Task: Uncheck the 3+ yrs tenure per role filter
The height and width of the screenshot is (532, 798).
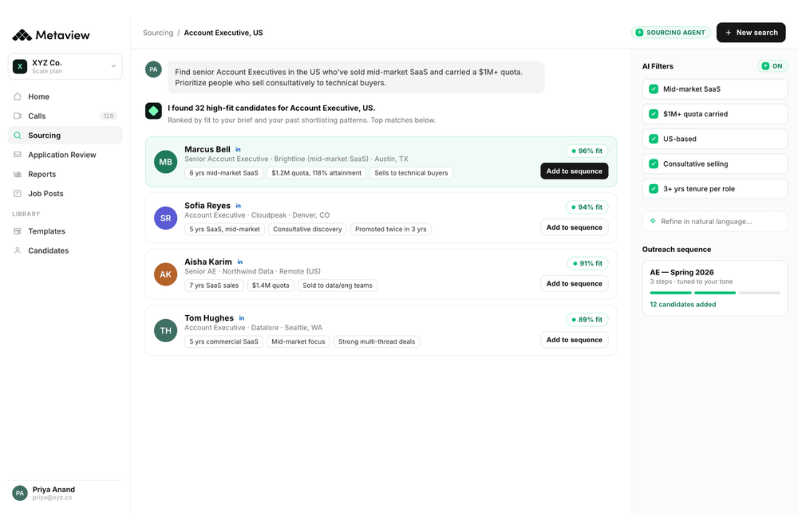Action: (653, 189)
